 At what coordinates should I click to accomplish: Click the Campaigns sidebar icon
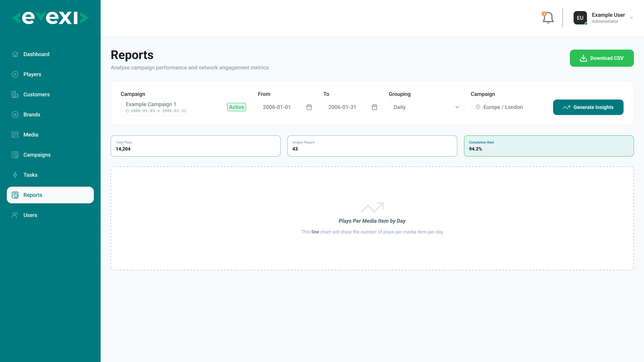click(x=15, y=155)
